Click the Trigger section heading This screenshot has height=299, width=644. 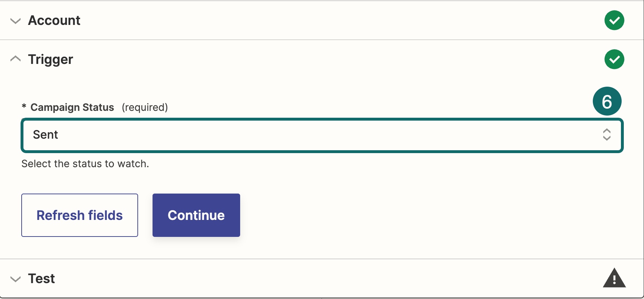click(50, 59)
